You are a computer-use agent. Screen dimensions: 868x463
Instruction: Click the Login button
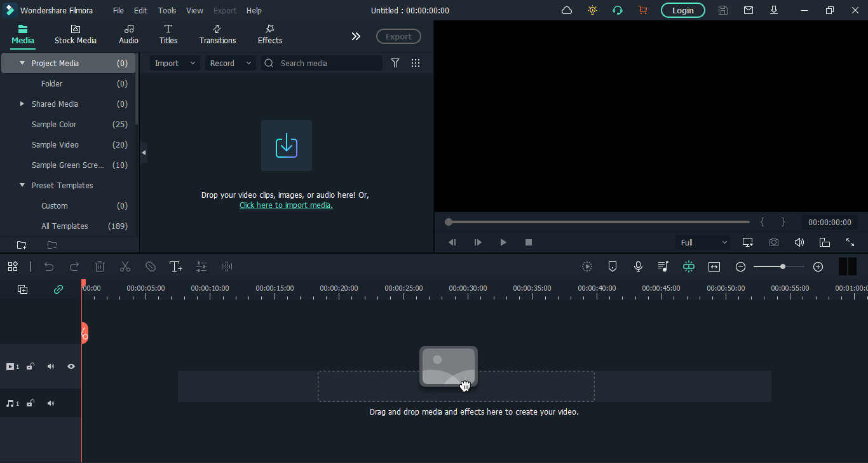click(x=682, y=10)
